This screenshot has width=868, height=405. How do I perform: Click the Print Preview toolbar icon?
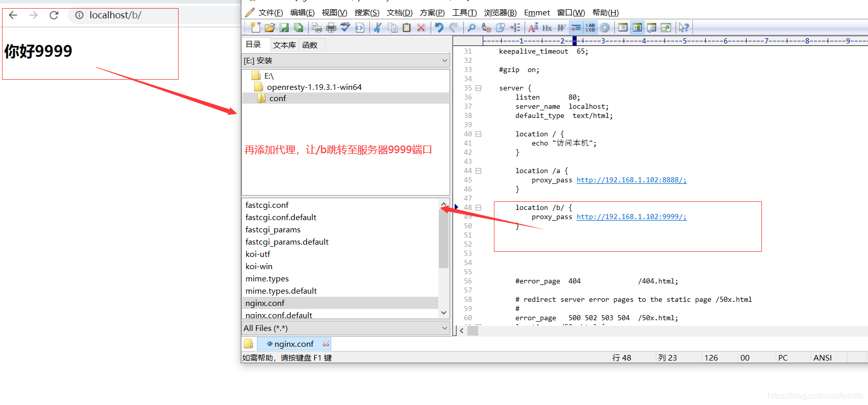(x=317, y=28)
